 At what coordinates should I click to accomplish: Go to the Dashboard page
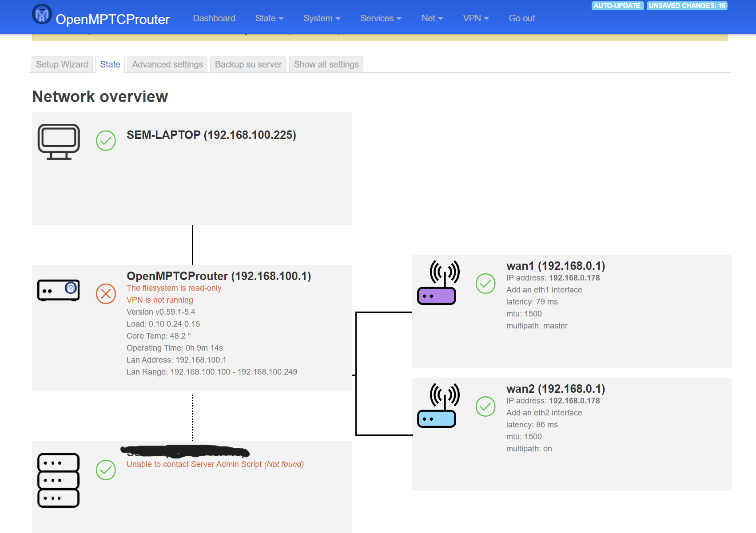[214, 18]
